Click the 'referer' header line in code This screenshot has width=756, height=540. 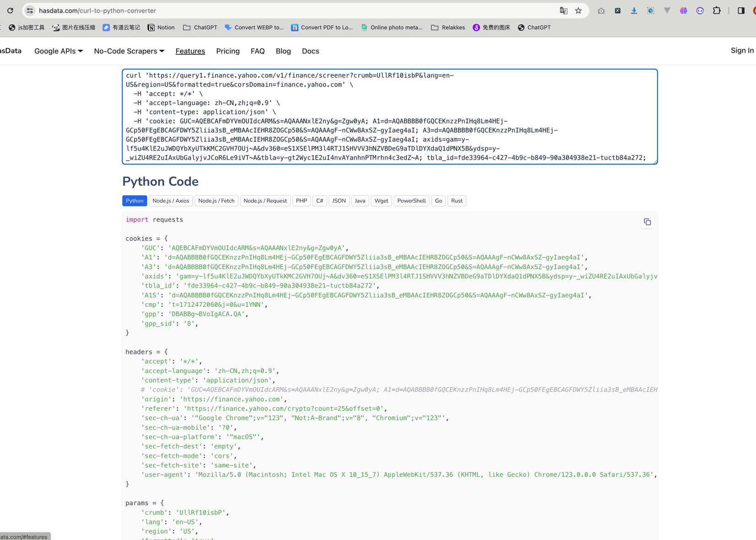tap(265, 409)
